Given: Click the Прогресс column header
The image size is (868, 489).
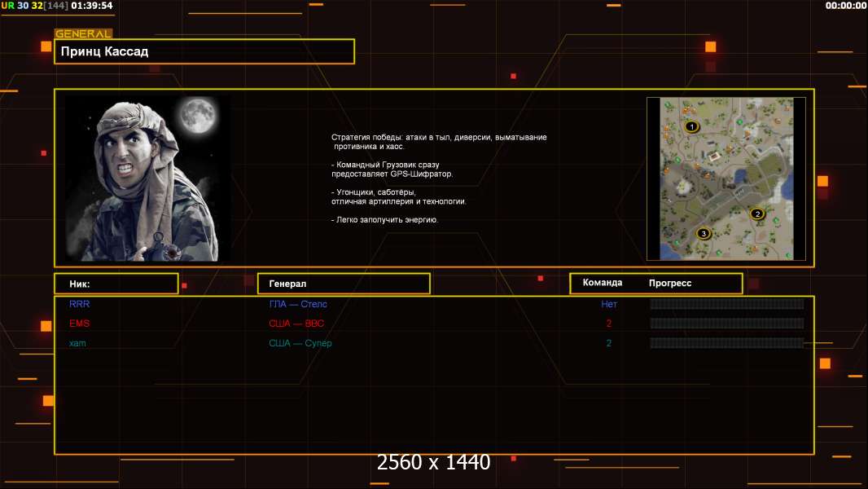Looking at the screenshot, I should (x=670, y=283).
